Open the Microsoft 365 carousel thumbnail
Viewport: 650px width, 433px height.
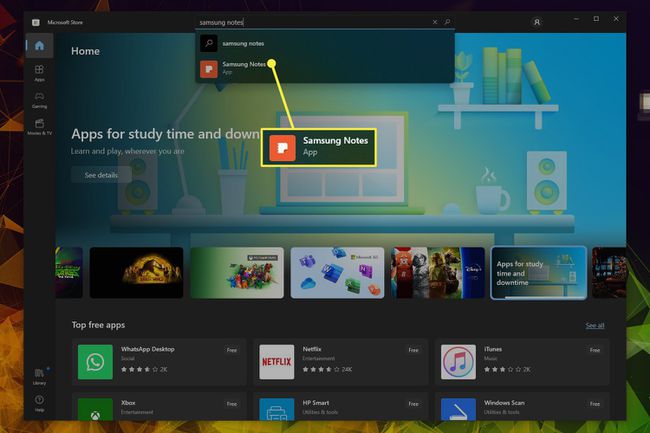click(x=337, y=273)
